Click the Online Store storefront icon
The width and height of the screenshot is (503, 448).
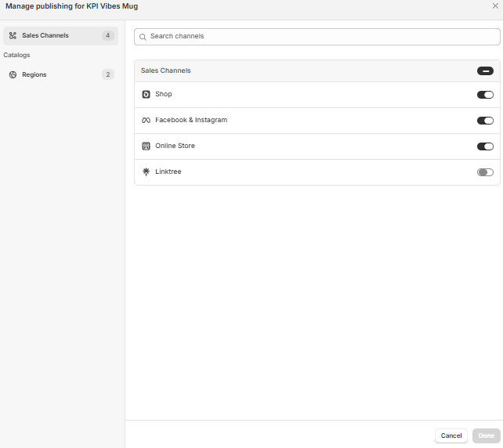coord(146,146)
